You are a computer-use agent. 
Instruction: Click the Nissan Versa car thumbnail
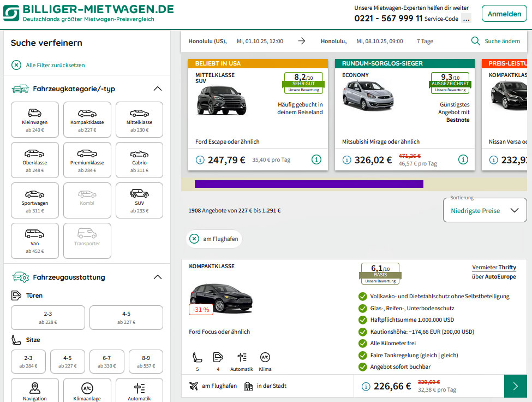coord(508,95)
